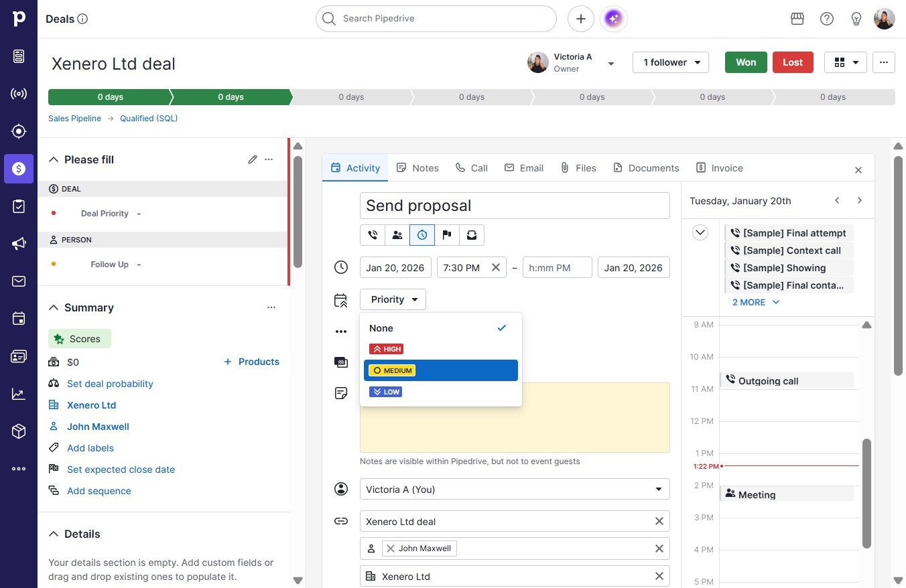906x588 pixels.
Task: Select the third pipeline stage segment
Action: pos(351,97)
